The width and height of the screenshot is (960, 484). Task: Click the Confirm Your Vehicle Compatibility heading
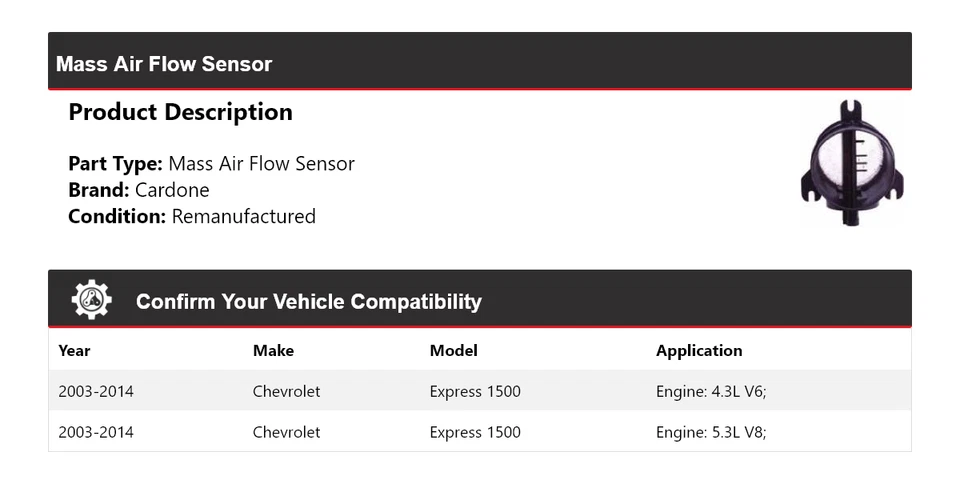pos(308,301)
